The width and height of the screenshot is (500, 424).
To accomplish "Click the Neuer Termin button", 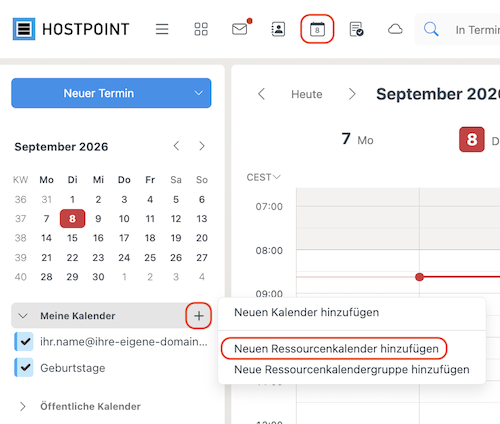I will 99,93.
